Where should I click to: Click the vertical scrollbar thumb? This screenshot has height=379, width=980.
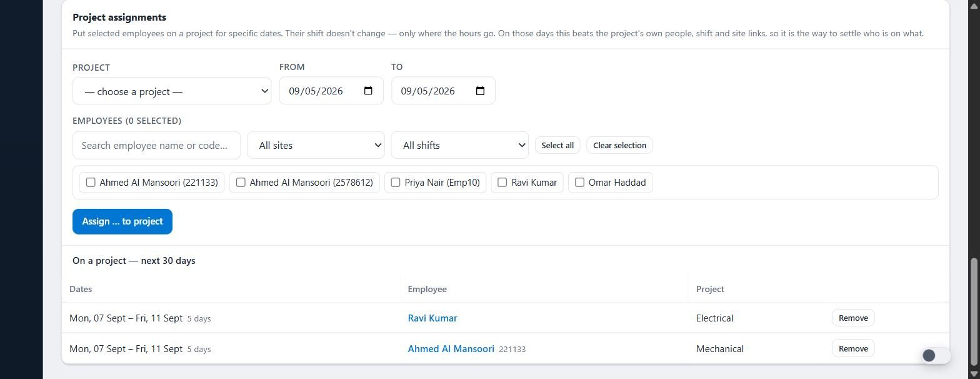coord(973,313)
